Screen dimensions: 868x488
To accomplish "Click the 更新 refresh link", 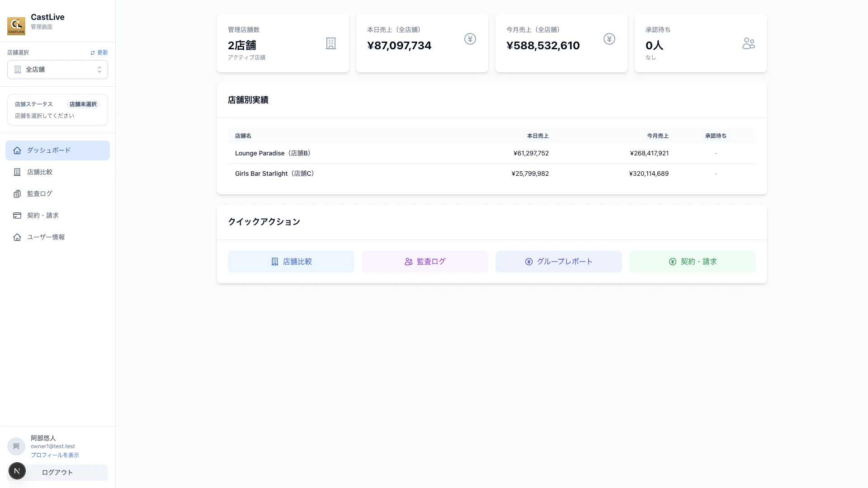I will pos(99,53).
